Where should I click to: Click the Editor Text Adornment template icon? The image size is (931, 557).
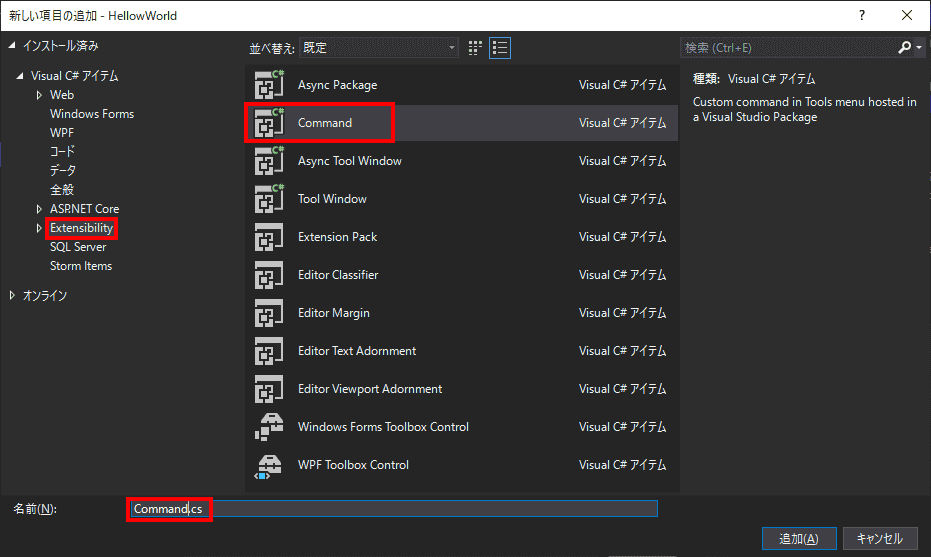tap(269, 351)
